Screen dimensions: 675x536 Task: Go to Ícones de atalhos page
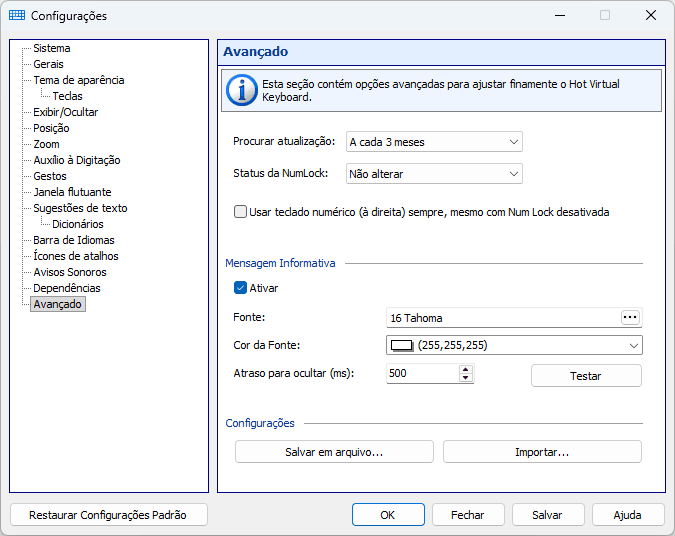pos(76,256)
